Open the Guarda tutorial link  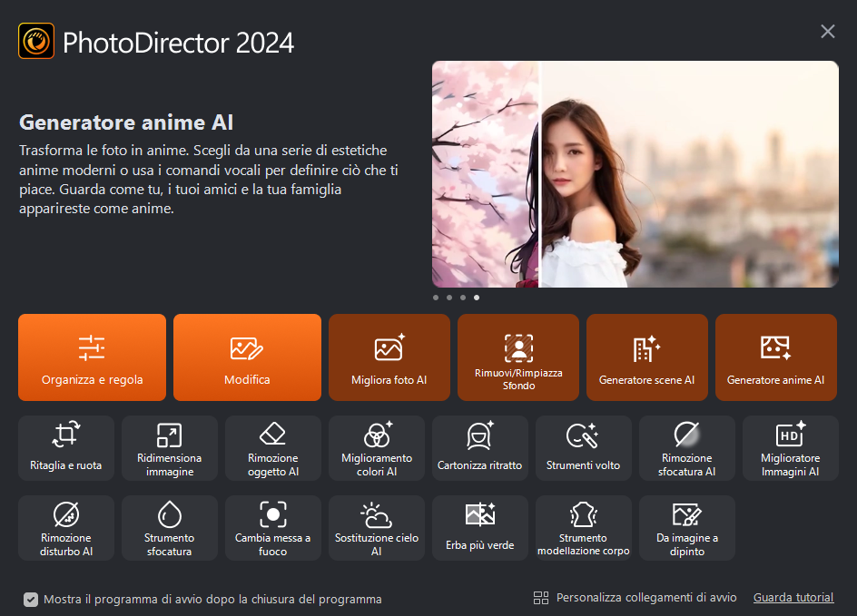coord(793,598)
